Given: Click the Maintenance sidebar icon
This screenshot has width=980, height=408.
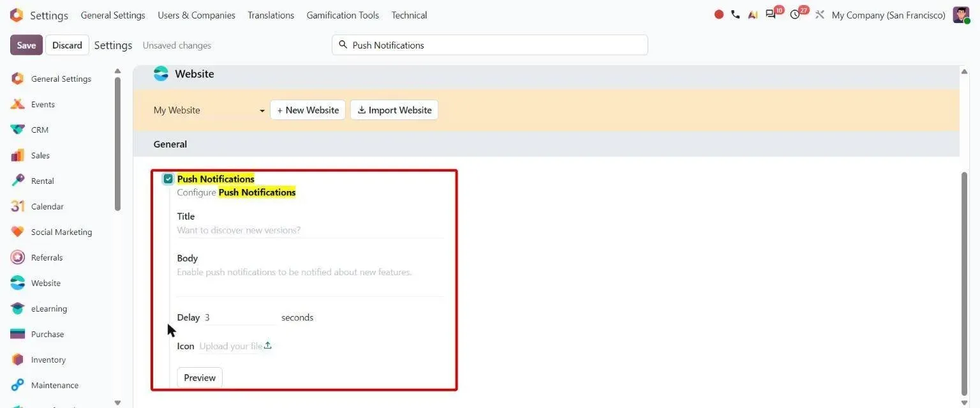Looking at the screenshot, I should point(18,385).
